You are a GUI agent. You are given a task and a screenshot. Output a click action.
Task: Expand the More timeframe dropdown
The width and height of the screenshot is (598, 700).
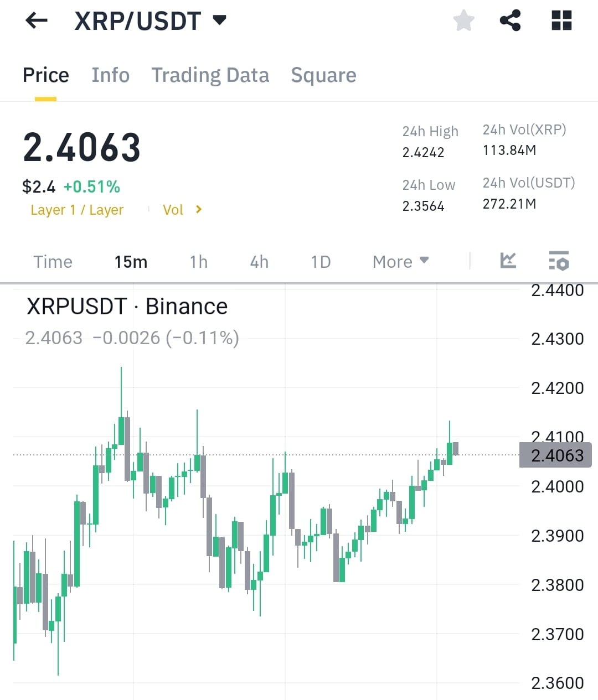(x=400, y=261)
